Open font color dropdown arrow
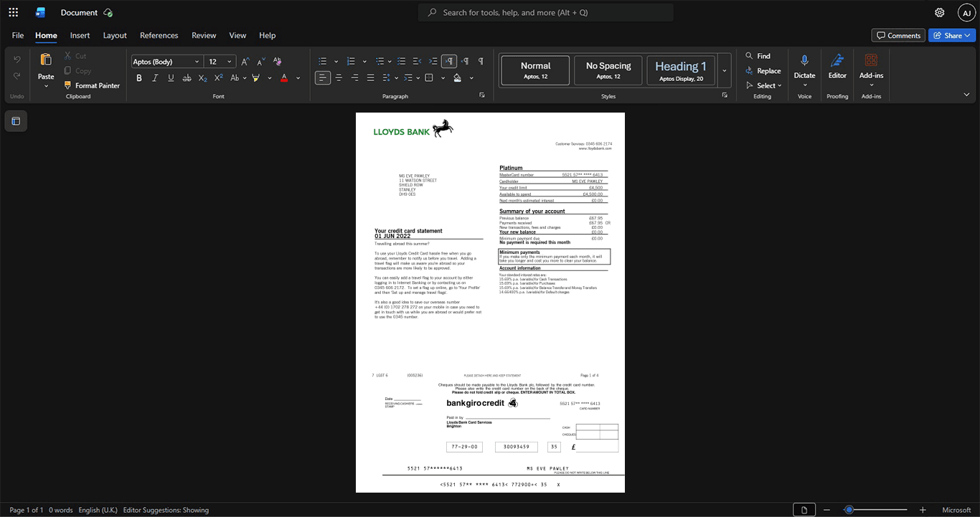980x517 pixels. point(298,77)
